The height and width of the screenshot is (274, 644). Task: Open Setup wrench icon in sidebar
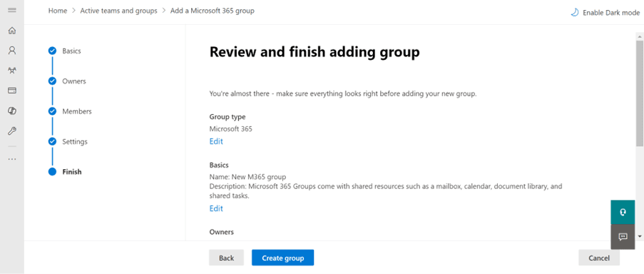click(12, 131)
